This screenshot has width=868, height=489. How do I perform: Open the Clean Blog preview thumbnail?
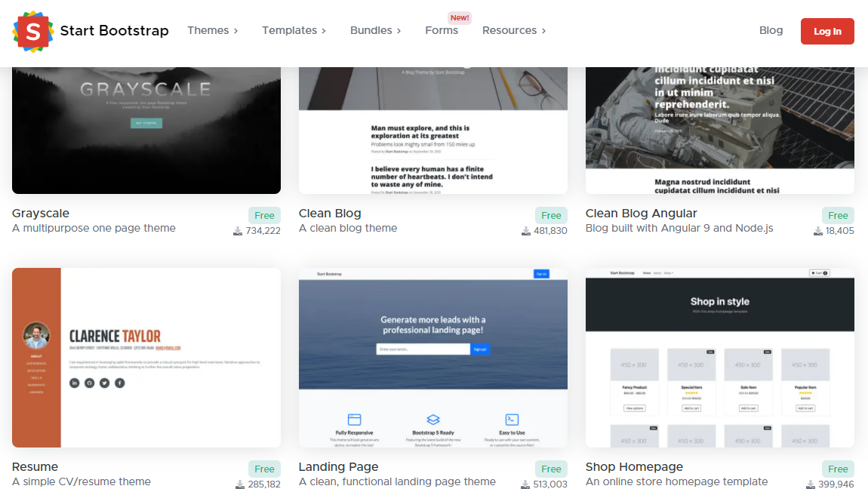pos(433,131)
